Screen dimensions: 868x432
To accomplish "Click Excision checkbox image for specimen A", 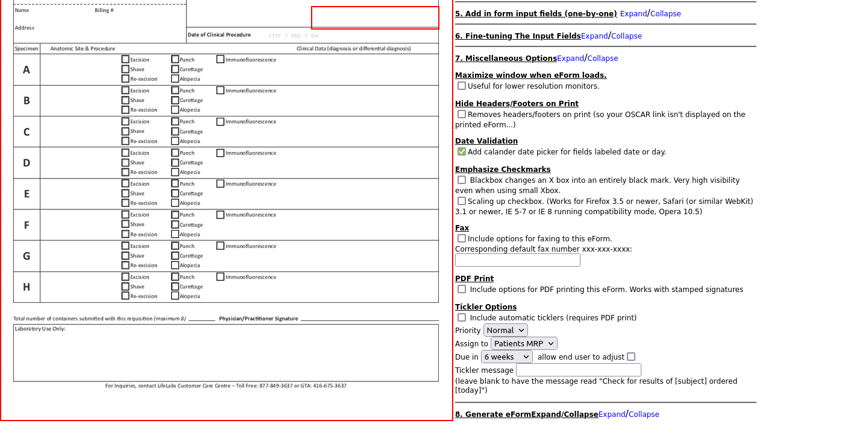I will point(125,59).
